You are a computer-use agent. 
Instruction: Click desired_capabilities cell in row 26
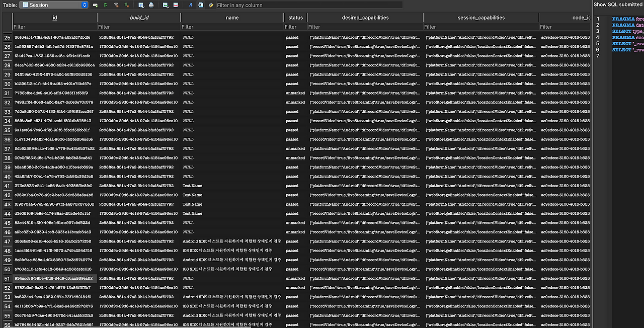click(365, 47)
